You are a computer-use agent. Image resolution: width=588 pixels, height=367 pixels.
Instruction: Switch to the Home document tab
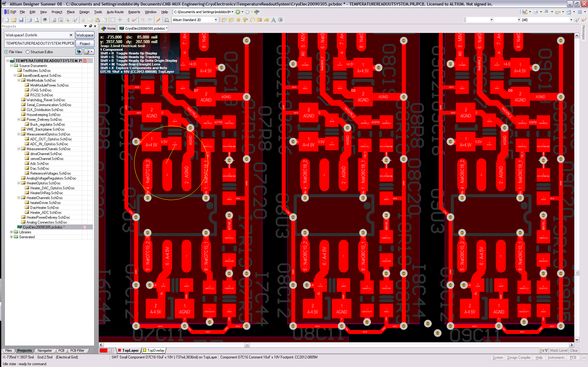coord(108,28)
